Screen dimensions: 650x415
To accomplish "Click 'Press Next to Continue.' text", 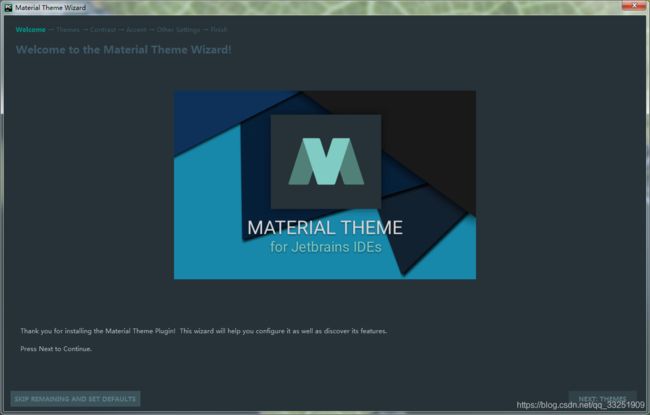I will click(56, 349).
